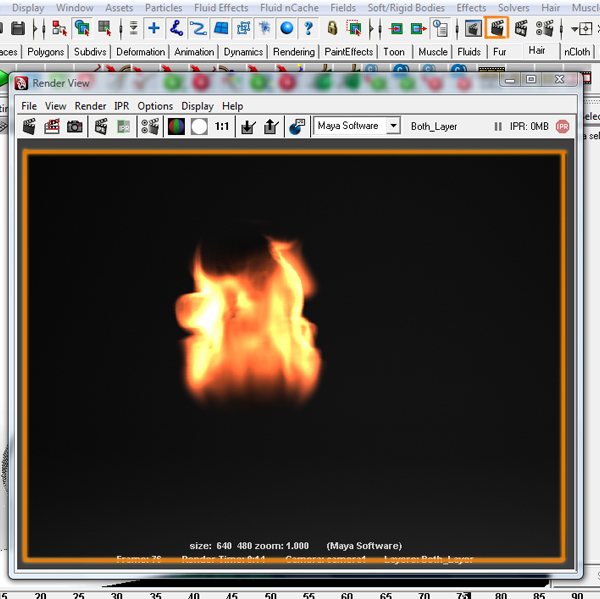Click the blue sphere render info icon
This screenshot has height=599, width=600.
tap(297, 127)
